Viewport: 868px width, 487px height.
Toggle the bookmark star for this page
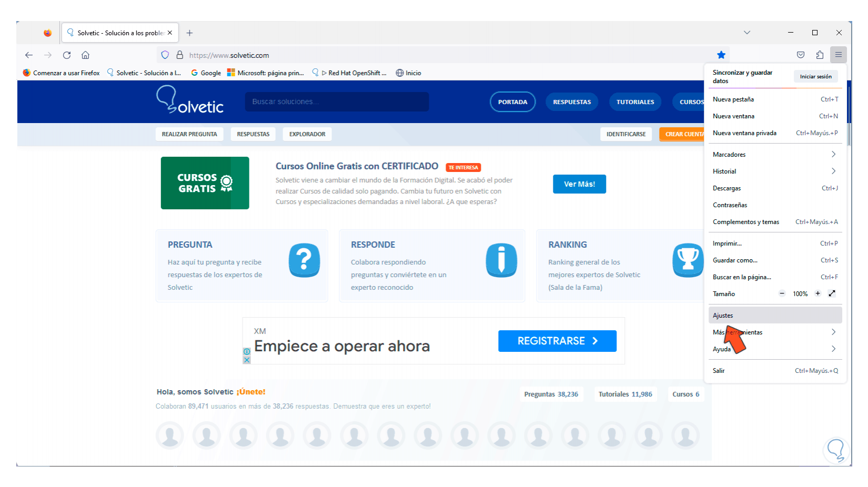[x=721, y=55]
